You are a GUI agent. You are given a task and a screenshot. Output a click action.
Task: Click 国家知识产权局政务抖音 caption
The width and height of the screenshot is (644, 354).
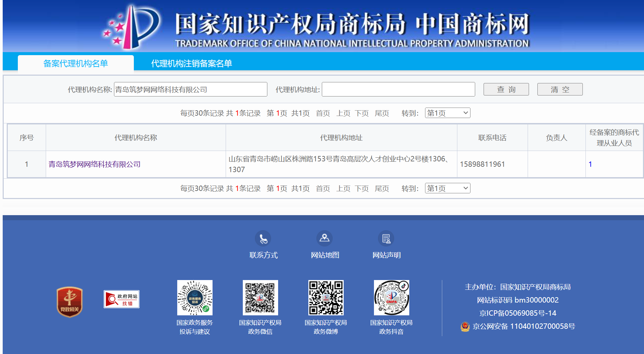coord(391,327)
